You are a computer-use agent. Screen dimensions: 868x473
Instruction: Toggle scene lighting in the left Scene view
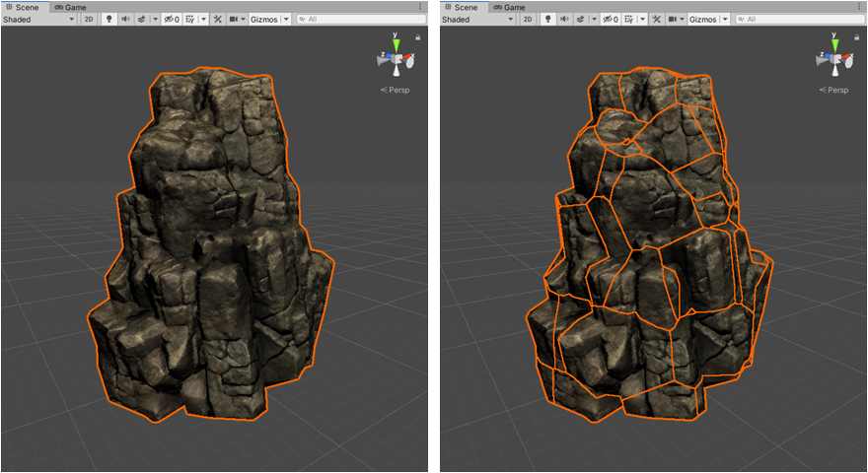point(108,19)
